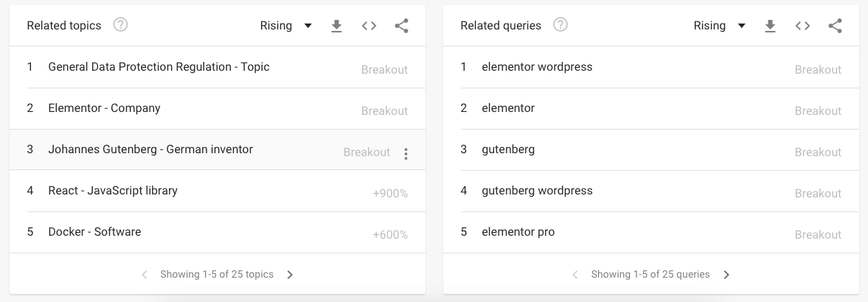
Task: Open General Data Protection Regulation topic
Action: point(218,68)
